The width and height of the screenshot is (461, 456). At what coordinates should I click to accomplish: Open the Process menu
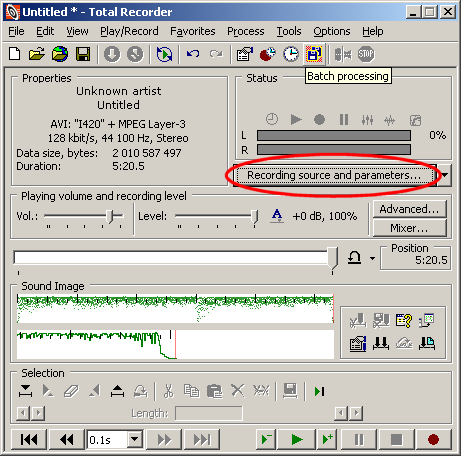click(x=246, y=31)
